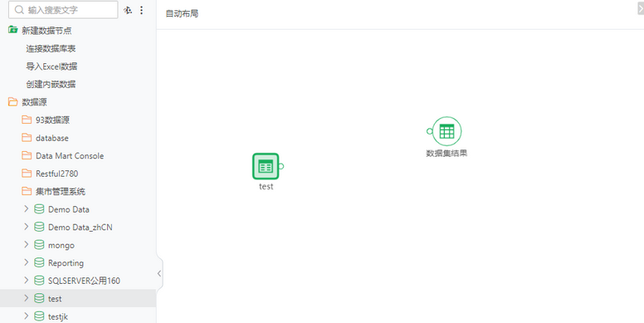Click the 新建数据节点 folder icon

point(12,30)
